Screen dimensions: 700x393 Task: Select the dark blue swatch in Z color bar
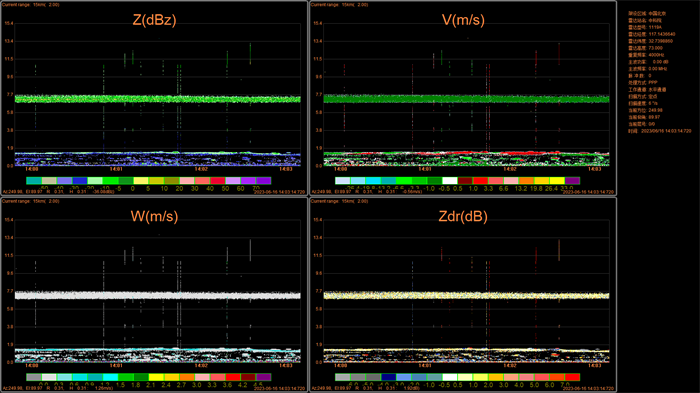80,180
